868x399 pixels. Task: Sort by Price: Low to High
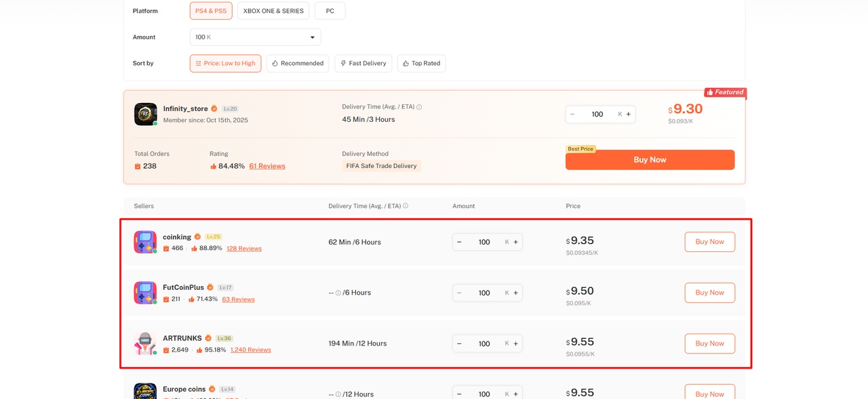coord(225,63)
